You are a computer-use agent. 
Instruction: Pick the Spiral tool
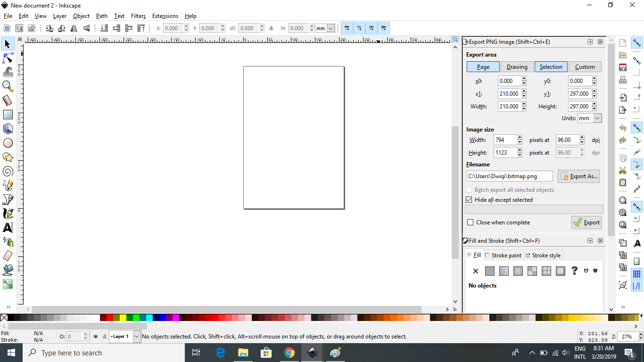[x=8, y=171]
